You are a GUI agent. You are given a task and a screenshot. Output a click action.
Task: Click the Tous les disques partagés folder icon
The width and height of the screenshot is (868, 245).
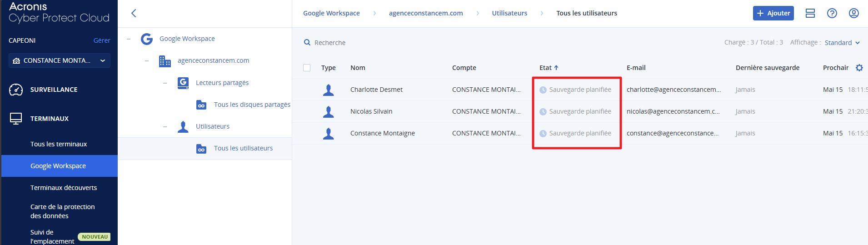(x=201, y=105)
